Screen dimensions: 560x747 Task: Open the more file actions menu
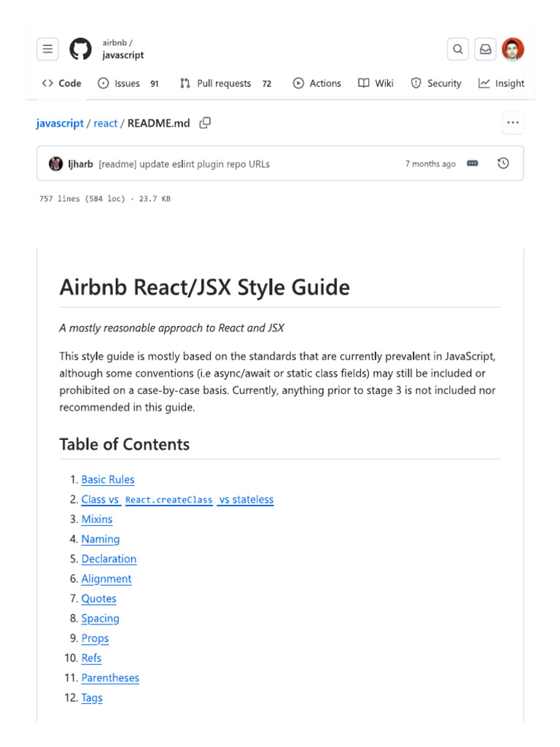pos(513,123)
